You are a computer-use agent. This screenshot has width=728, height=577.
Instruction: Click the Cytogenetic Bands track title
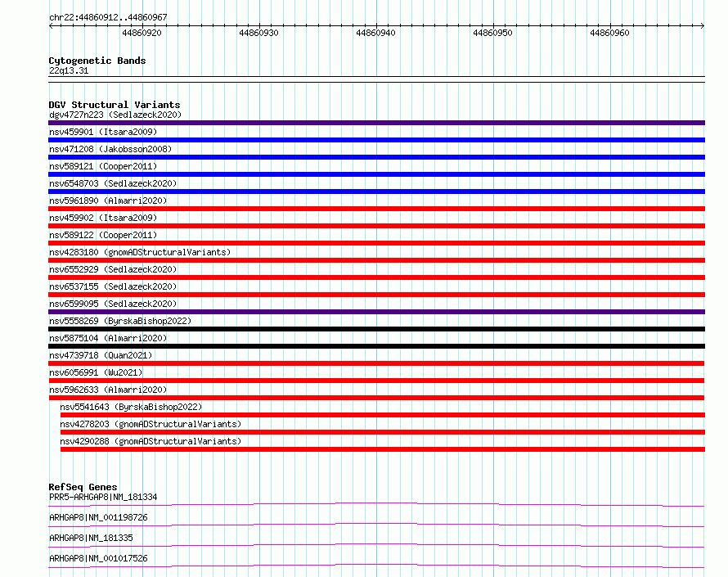[97, 61]
